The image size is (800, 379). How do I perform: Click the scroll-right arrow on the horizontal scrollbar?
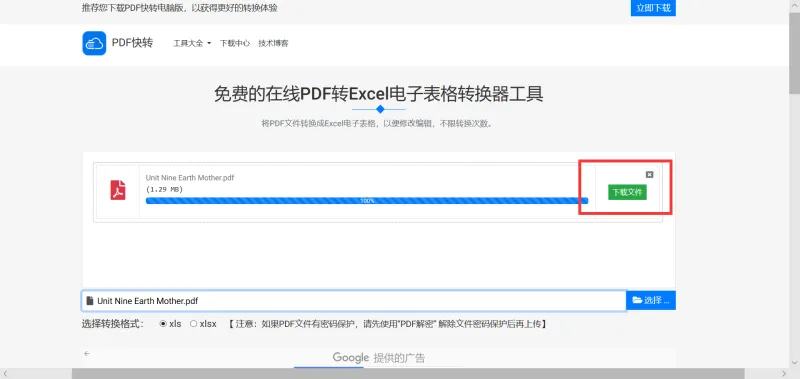tap(785, 374)
